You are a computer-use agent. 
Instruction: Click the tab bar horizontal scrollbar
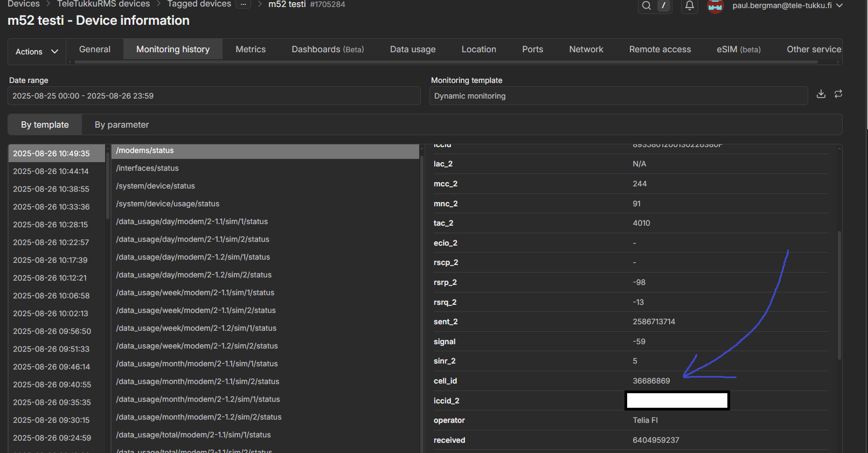(x=446, y=62)
